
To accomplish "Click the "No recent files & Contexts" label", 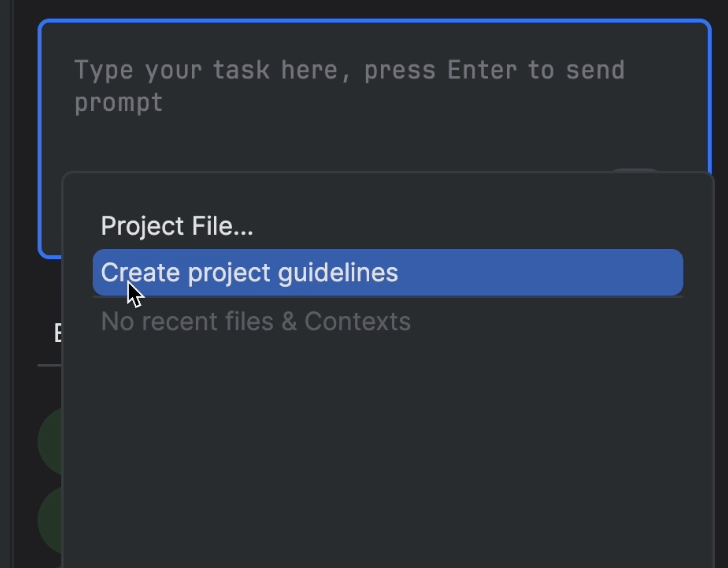I will (256, 321).
